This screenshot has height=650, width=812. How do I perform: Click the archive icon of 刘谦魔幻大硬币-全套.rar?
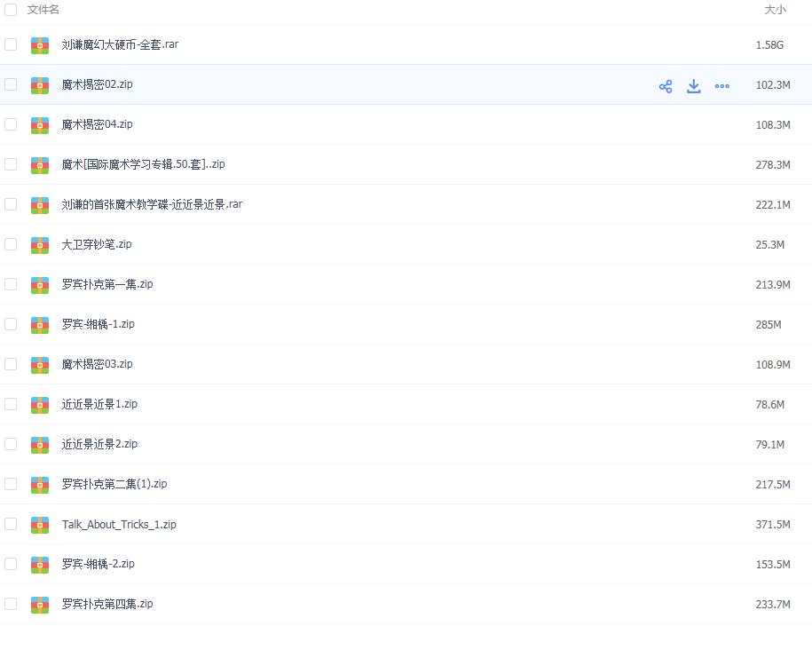pos(40,45)
